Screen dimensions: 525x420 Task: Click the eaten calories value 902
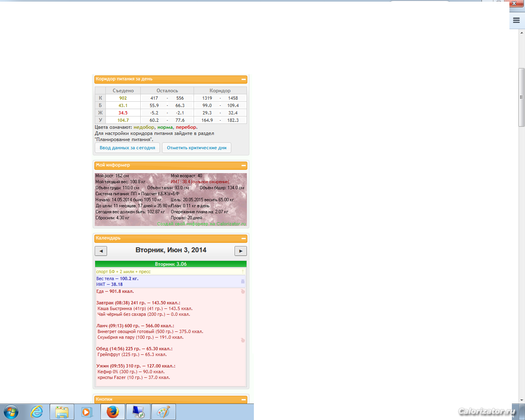[x=123, y=98]
